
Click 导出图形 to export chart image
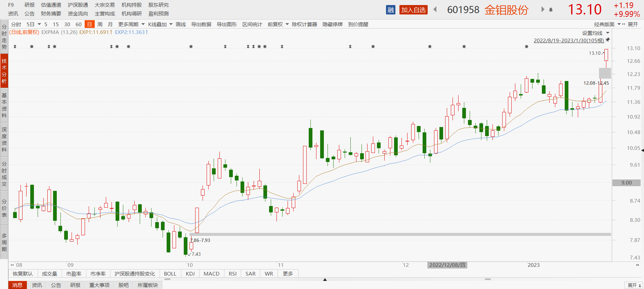point(227,24)
